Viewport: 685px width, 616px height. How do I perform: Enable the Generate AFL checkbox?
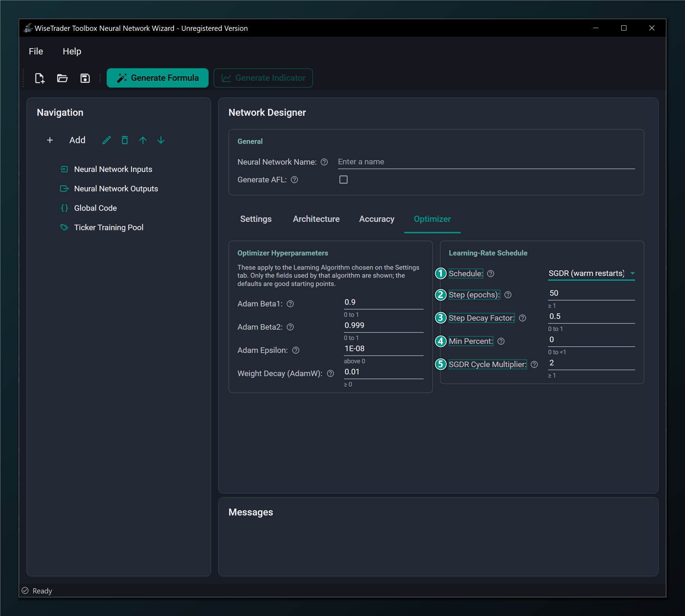tap(344, 180)
